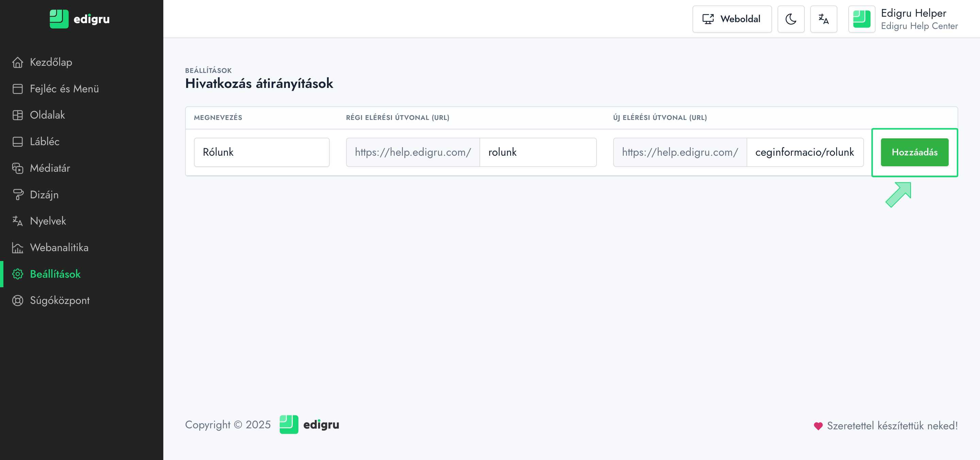The width and height of the screenshot is (980, 460).
Task: Click the edigru logo in footer
Action: pyautogui.click(x=309, y=425)
